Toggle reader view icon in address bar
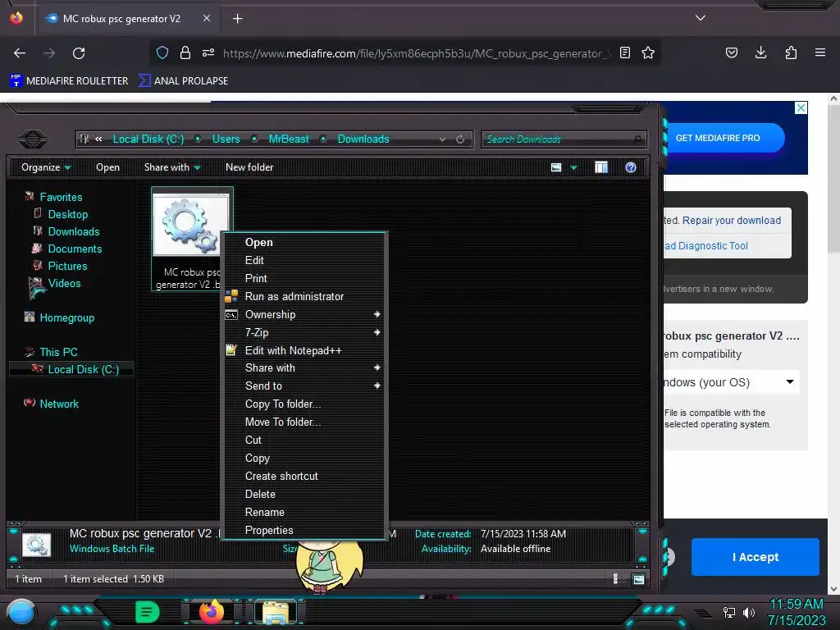Screen dimensions: 840x630 point(624,52)
